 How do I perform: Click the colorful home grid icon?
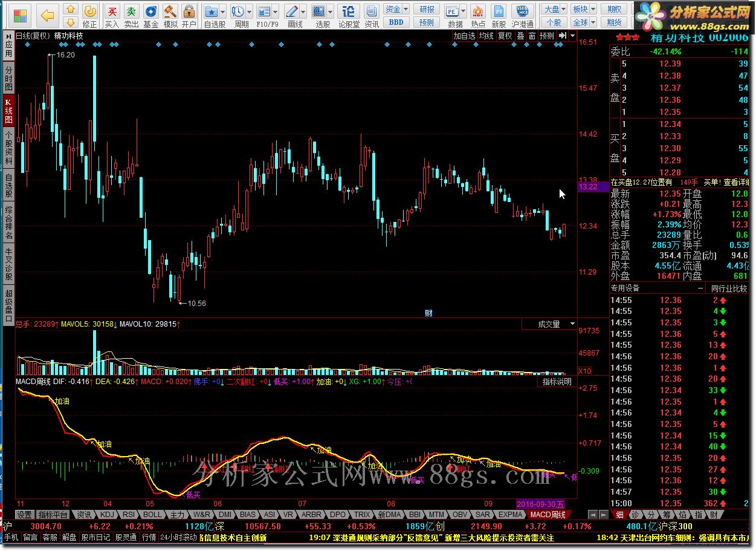(x=21, y=15)
